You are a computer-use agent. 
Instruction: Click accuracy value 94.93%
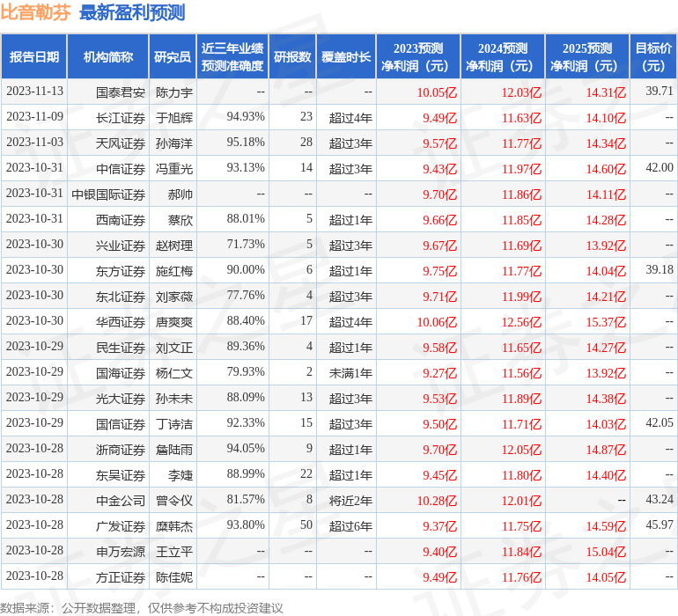pyautogui.click(x=246, y=117)
